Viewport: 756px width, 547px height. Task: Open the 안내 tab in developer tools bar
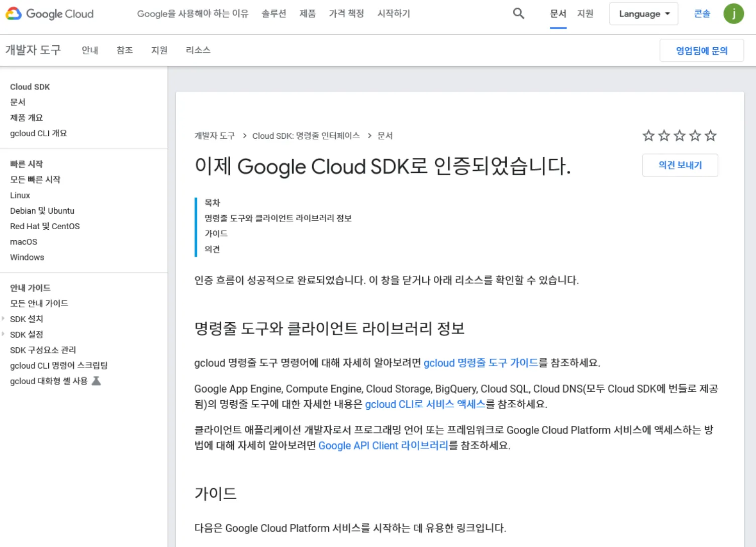point(90,50)
